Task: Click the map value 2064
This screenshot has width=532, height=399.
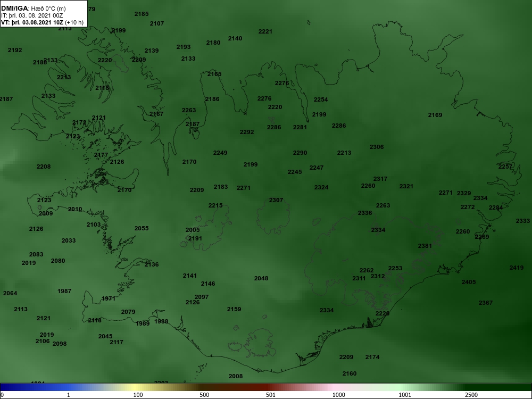Action: (10, 293)
